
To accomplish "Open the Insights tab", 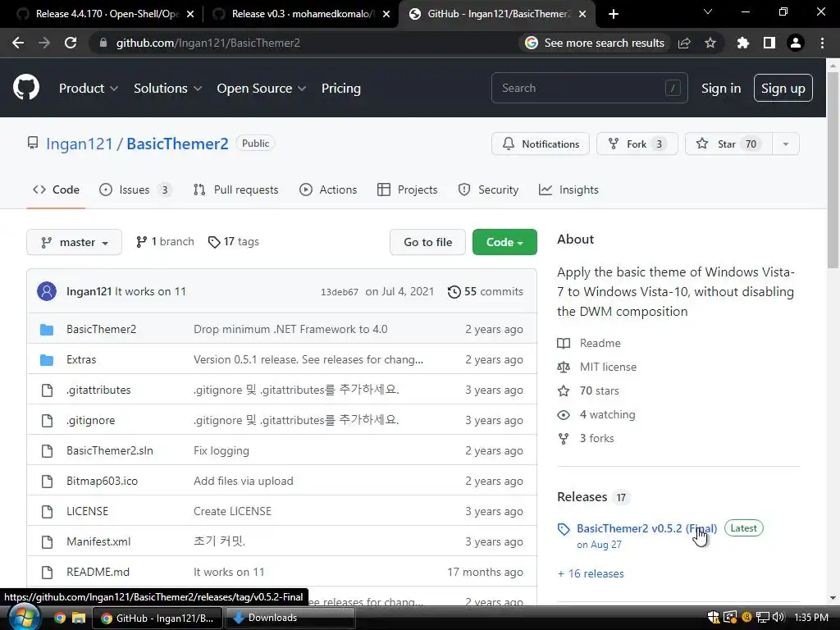I will click(x=568, y=189).
